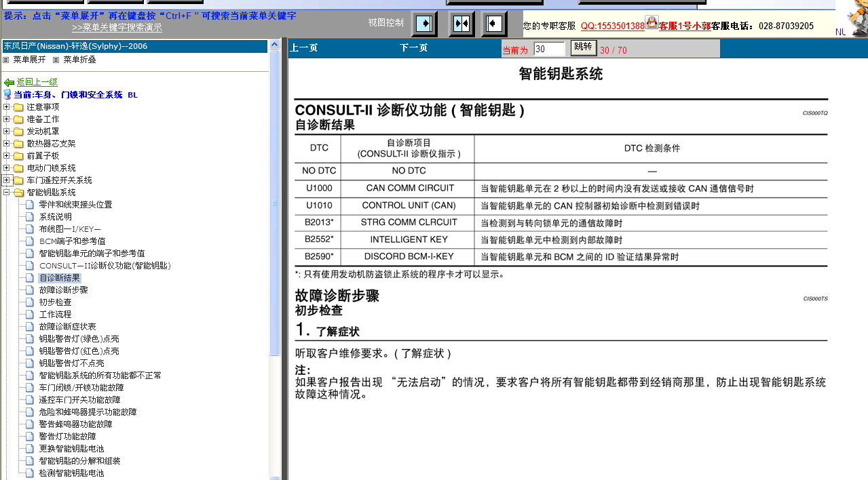This screenshot has width=868, height=480.
Task: Expand the 注意事项 tree node
Action: (x=7, y=107)
